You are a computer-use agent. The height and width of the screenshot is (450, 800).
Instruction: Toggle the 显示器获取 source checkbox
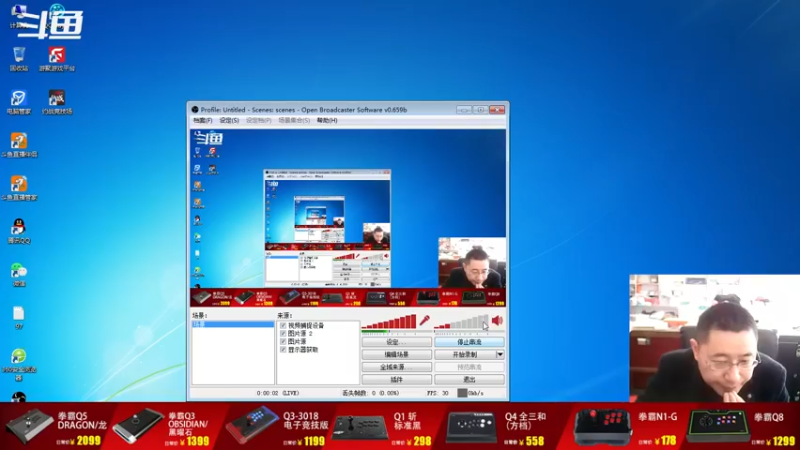tap(283, 349)
